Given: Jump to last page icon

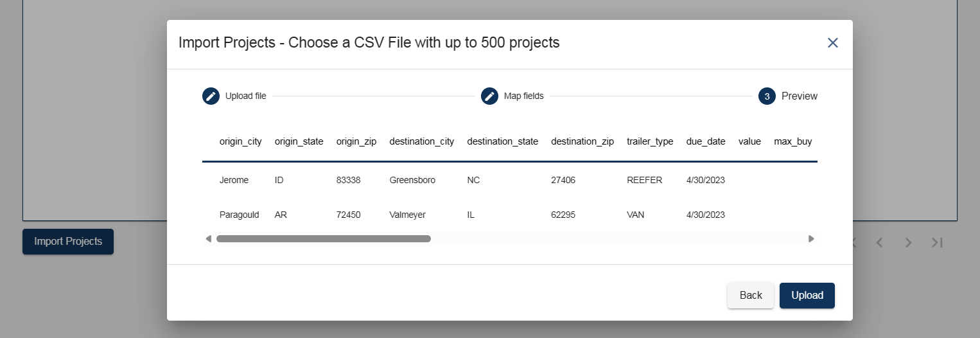Looking at the screenshot, I should [937, 242].
